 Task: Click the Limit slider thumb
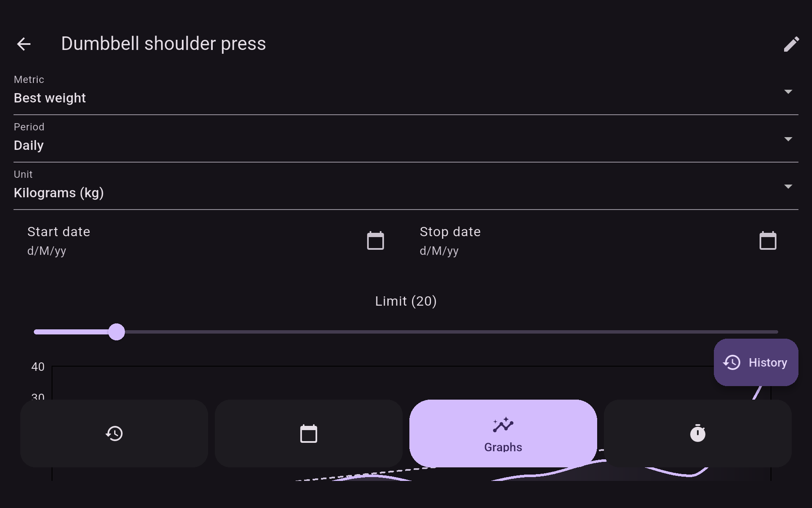coord(116,332)
